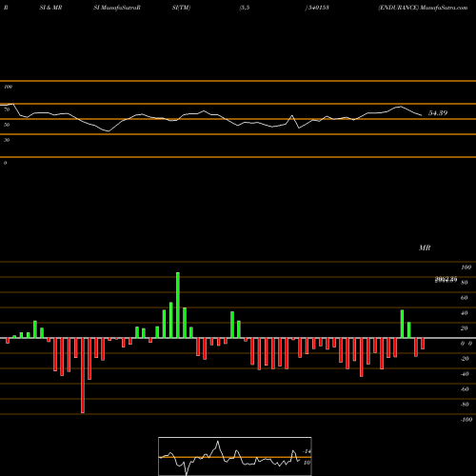Click the 2042.25 price value label

pos(446,279)
